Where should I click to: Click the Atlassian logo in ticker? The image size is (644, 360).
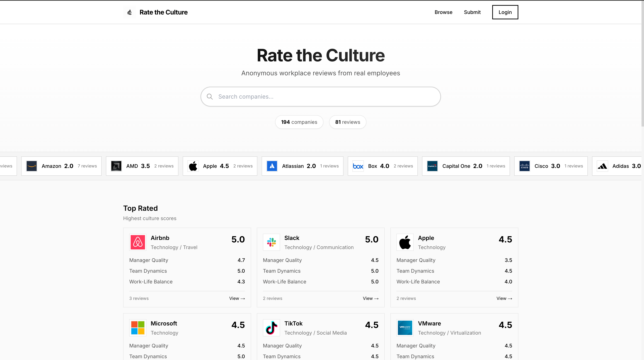(x=272, y=166)
